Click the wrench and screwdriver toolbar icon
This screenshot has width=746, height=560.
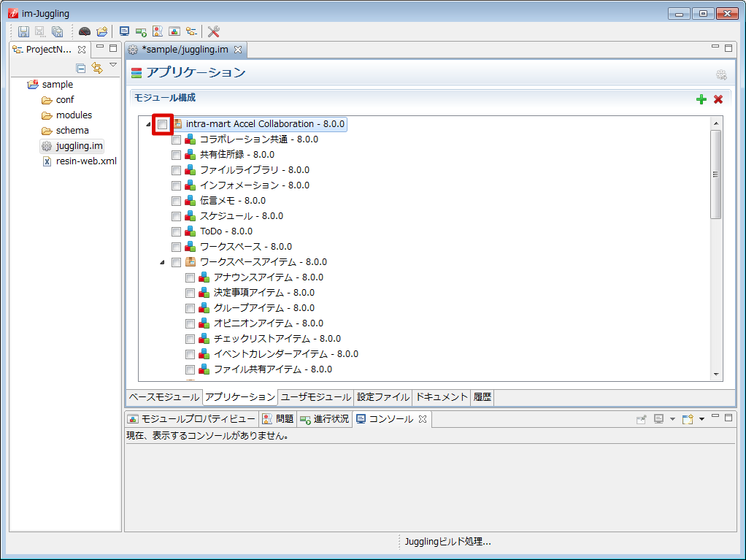214,31
